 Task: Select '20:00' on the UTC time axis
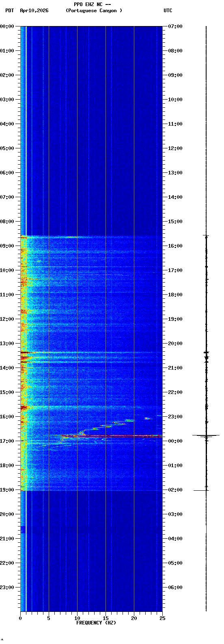point(175,344)
